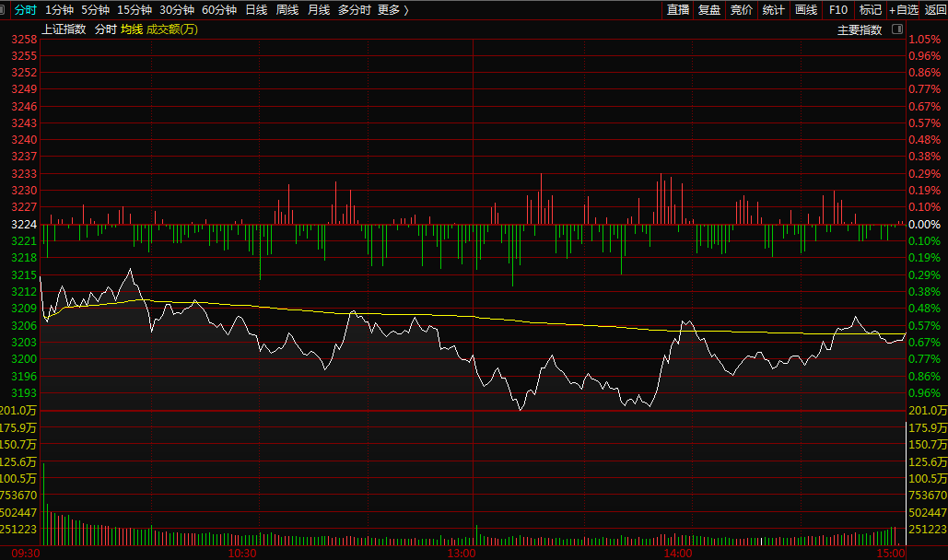Screen dimensions: 948x560
Task: Click the 返回 back button
Action: 935,10
